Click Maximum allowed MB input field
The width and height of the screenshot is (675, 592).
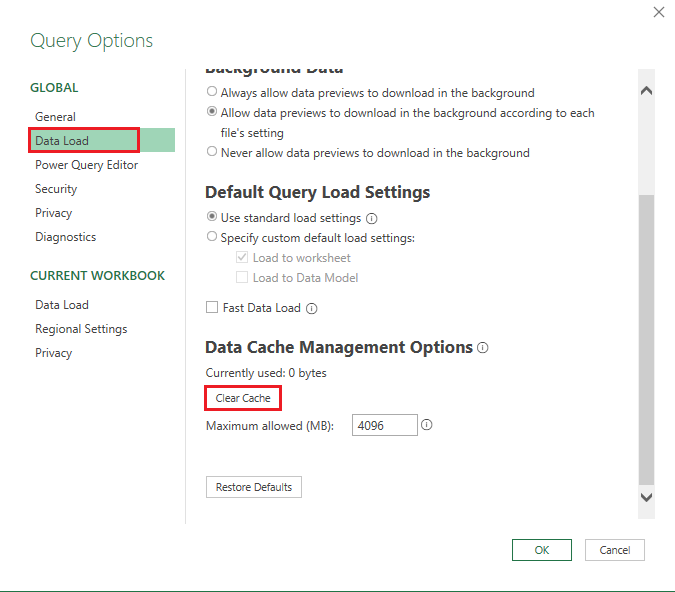click(x=384, y=425)
